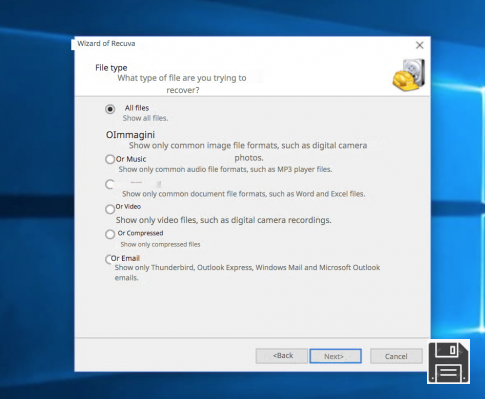Click the Next button

click(335, 356)
